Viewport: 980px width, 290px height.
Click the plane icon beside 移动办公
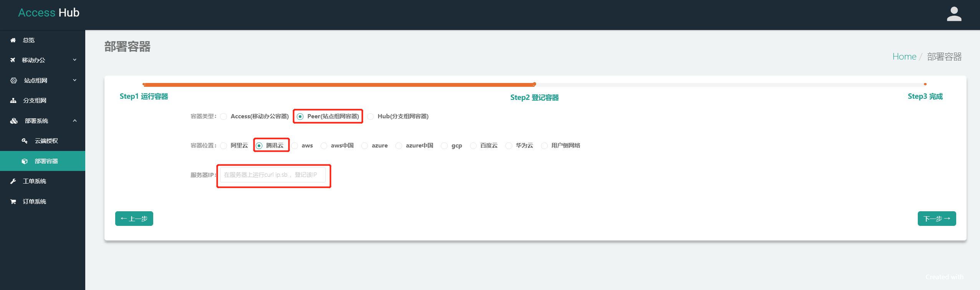(13, 60)
